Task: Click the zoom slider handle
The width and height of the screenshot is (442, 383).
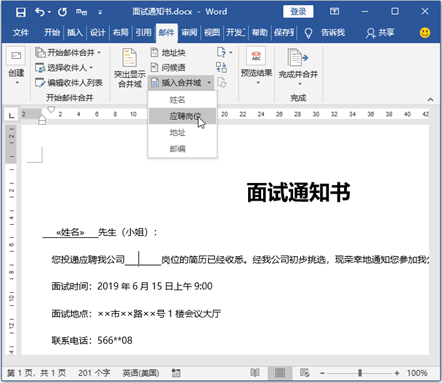Action: coord(360,373)
